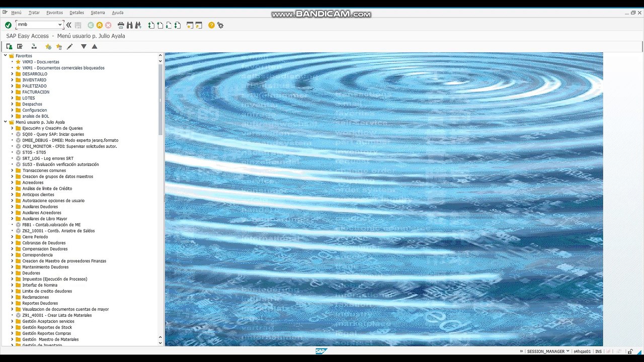The width and height of the screenshot is (644, 362).
Task: Click the Delete Favorites star-trash icon
Action: 59,46
